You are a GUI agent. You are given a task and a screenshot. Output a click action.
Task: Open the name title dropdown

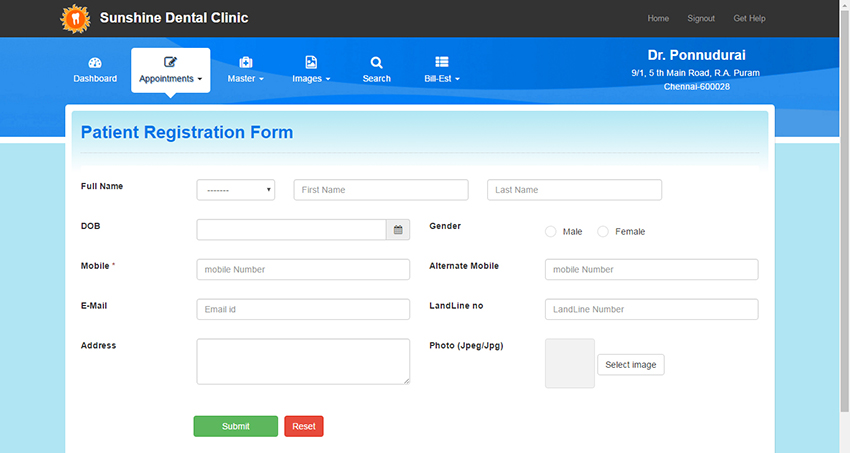(x=235, y=190)
